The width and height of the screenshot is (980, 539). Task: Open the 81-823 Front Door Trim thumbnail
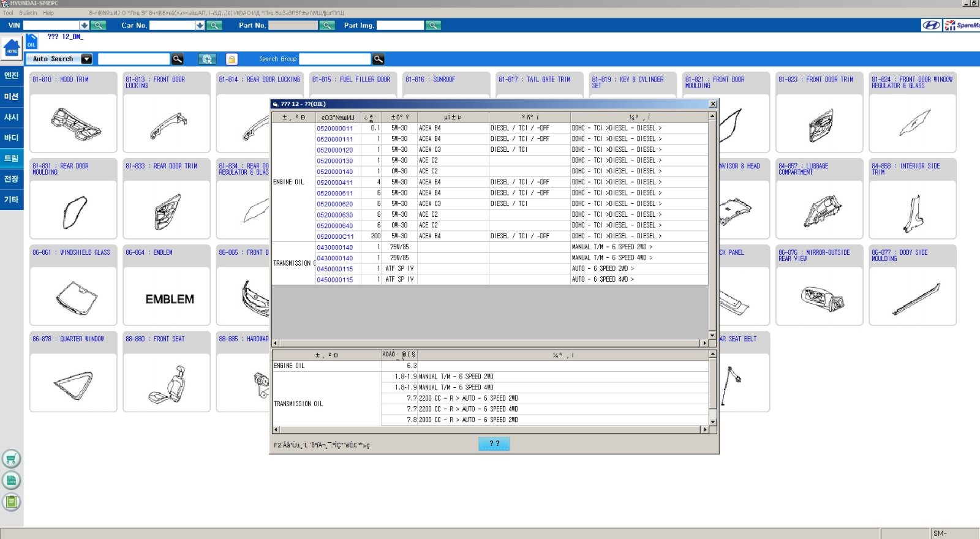pyautogui.click(x=820, y=123)
